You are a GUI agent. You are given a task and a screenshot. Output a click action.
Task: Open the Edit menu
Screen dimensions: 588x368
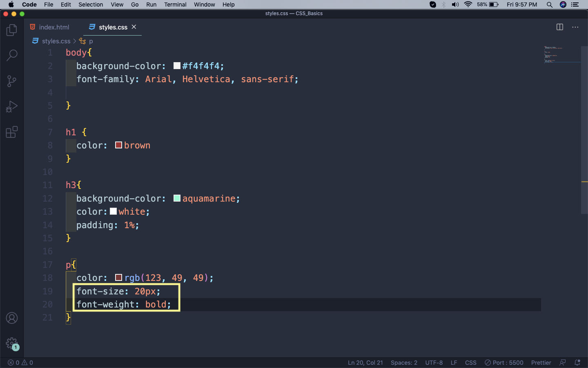pos(66,4)
